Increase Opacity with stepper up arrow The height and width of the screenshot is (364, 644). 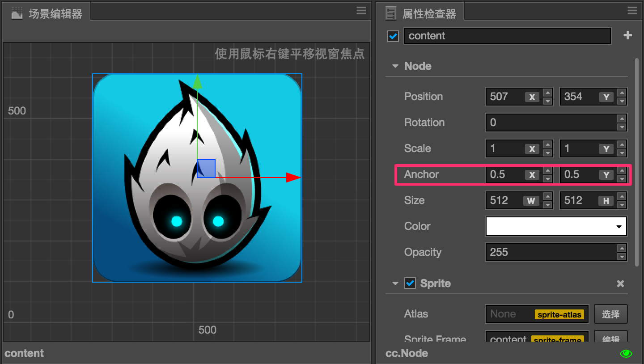pos(622,248)
